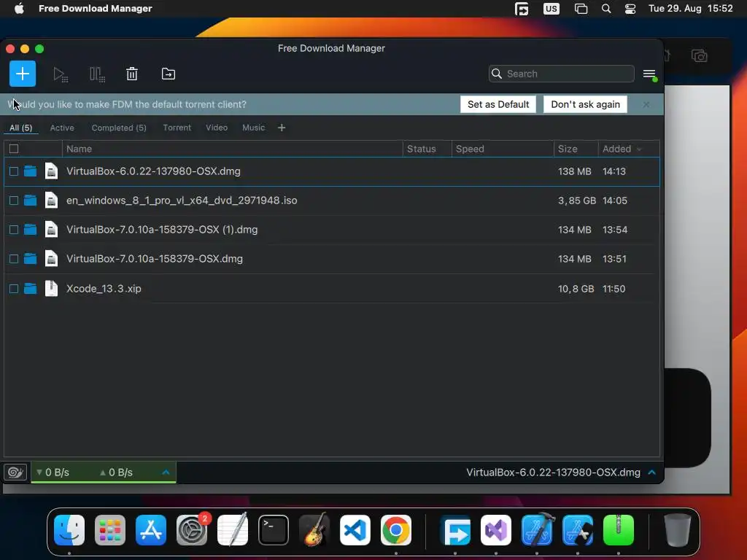Click in the Search input field
747x560 pixels.
[x=561, y=74]
